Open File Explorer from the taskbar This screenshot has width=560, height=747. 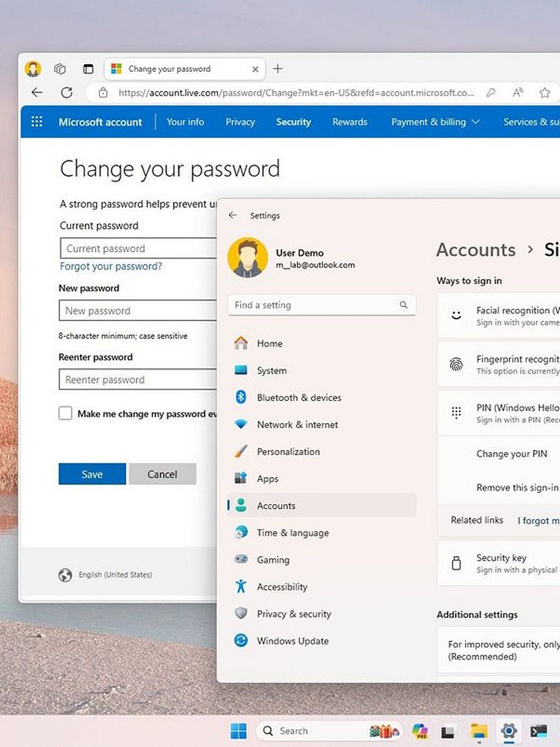479,731
